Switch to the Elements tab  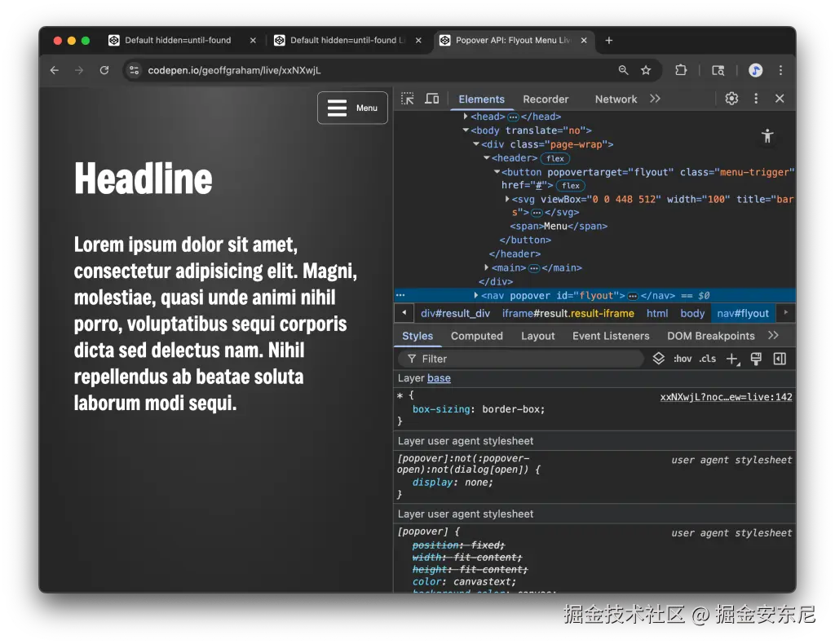pyautogui.click(x=481, y=99)
